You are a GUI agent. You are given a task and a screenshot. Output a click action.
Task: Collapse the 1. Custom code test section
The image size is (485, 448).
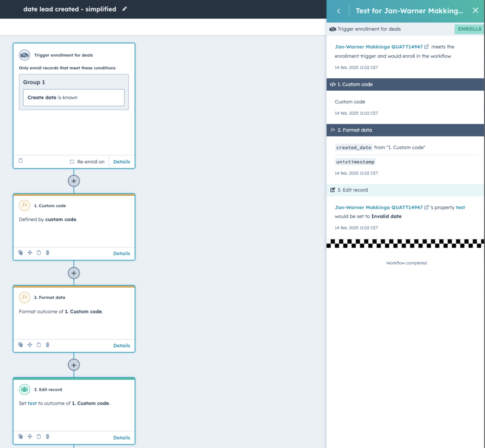pos(406,84)
